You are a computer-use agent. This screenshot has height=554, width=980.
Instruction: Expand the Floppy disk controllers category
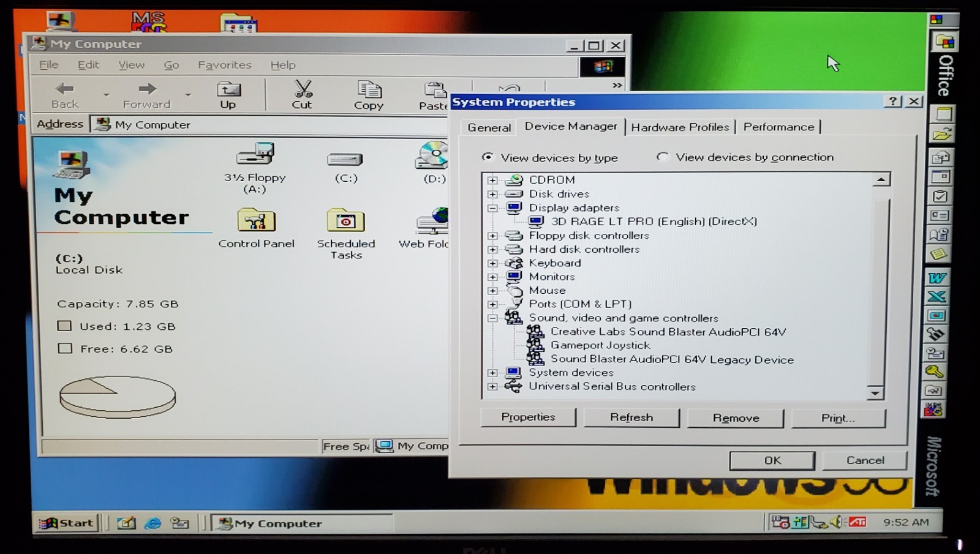pos(492,236)
